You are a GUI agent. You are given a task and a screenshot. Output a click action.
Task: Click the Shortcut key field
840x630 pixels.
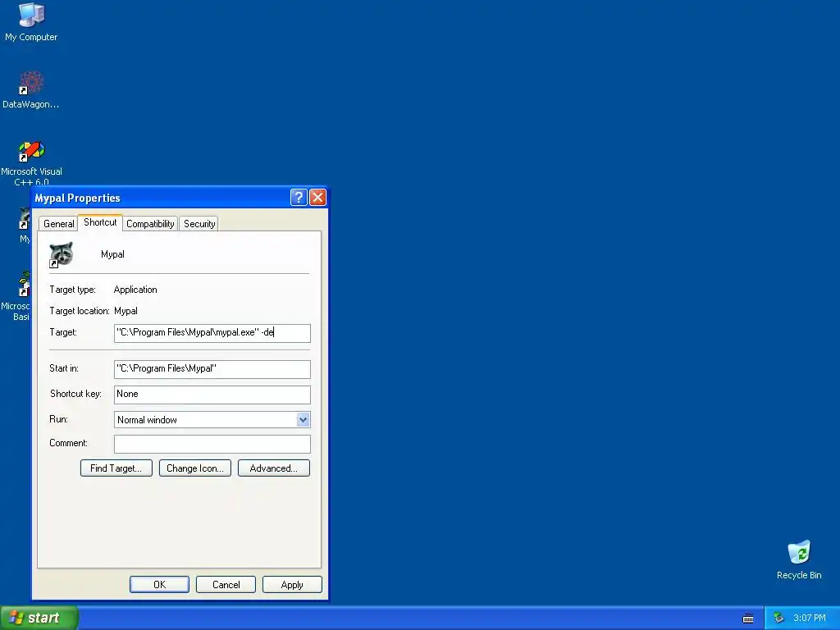click(x=212, y=395)
